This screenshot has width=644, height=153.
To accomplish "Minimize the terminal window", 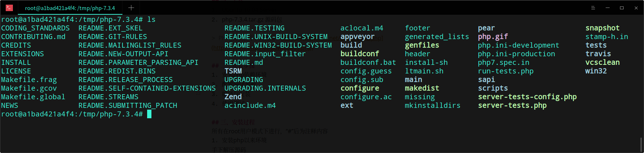I will click(x=607, y=8).
